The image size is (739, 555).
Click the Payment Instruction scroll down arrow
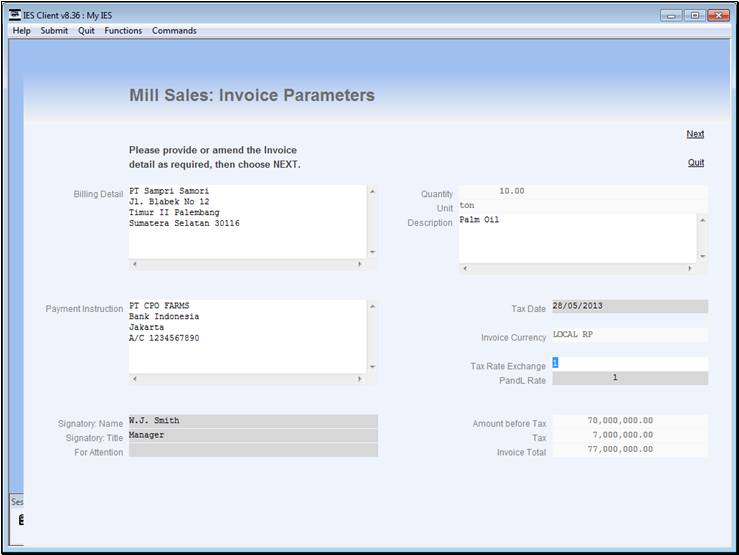click(372, 367)
